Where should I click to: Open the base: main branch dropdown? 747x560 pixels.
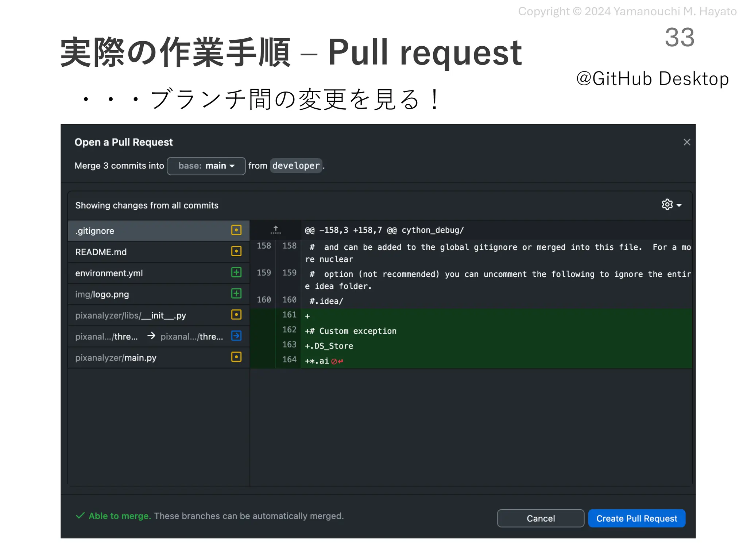(x=206, y=166)
